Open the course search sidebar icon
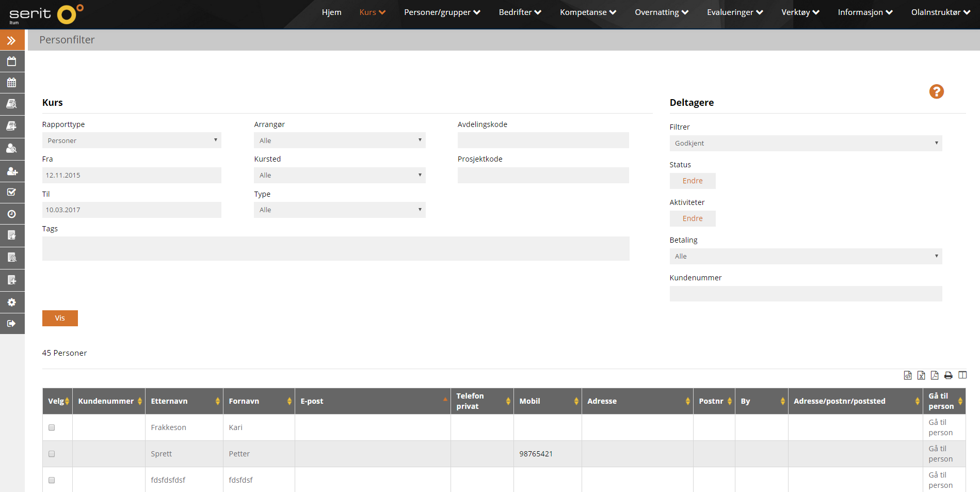Screen dimensions: 980x492 pyautogui.click(x=12, y=104)
